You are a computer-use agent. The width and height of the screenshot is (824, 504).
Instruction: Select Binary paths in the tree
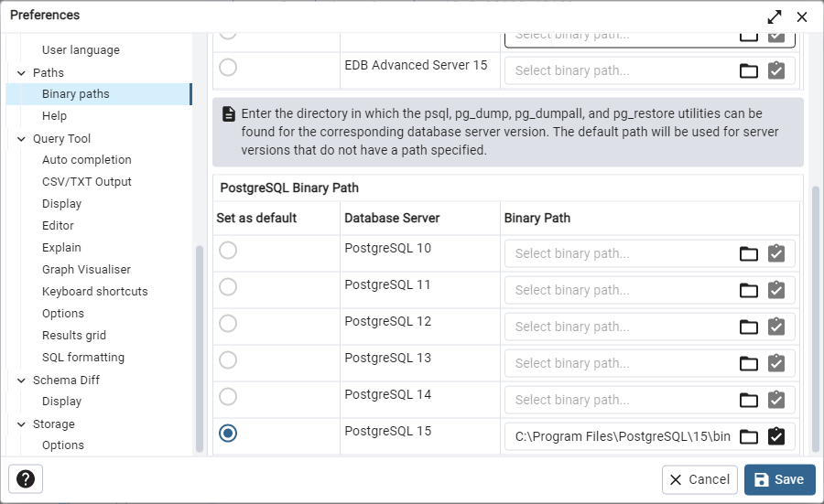(x=99, y=94)
